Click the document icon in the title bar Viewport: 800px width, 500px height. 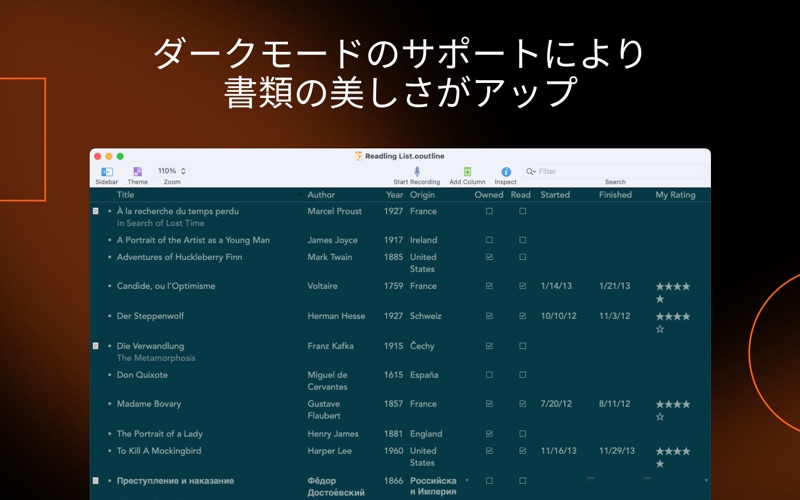[x=358, y=156]
